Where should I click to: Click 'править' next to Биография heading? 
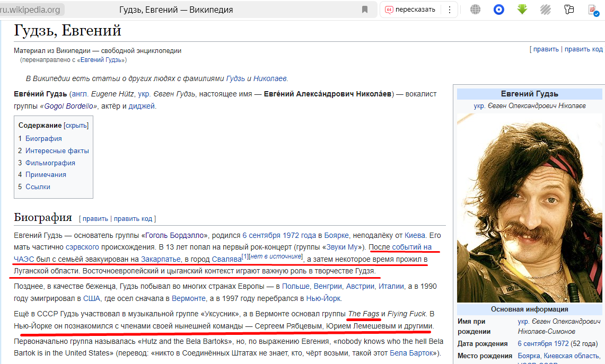click(95, 219)
